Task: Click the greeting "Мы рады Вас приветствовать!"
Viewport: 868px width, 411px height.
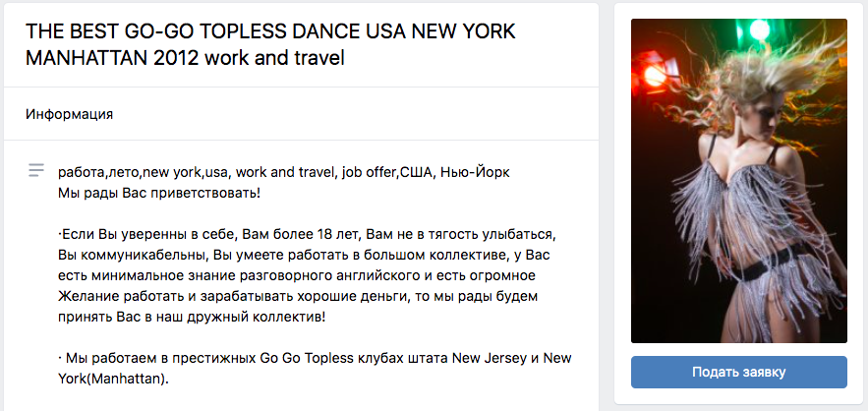Action: coord(159,191)
